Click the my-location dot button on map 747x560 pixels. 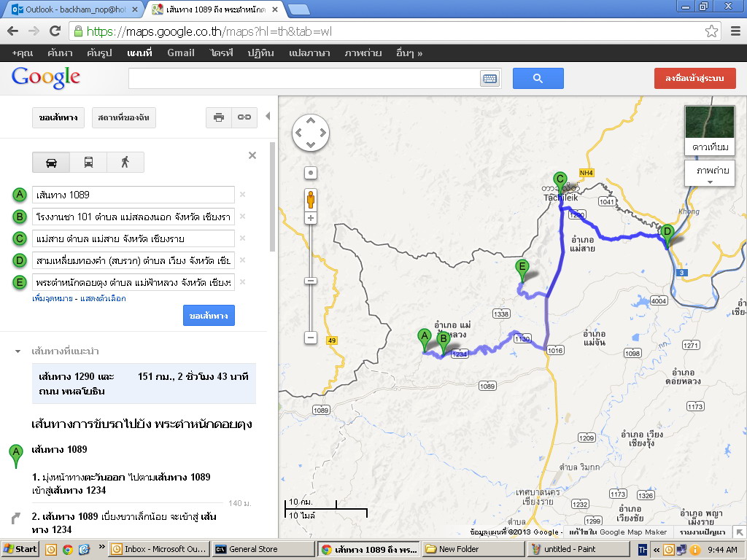pos(311,173)
